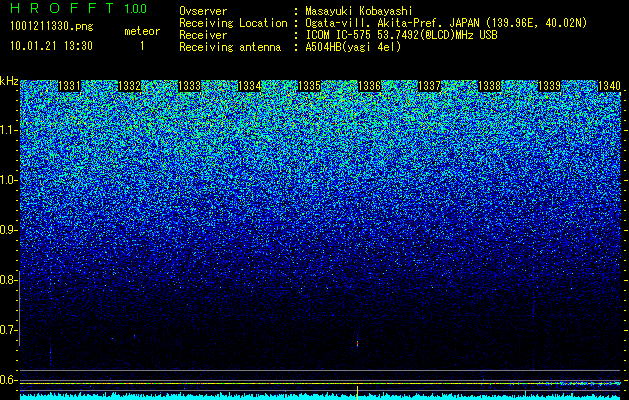Click the date stamp 10.01.21 13:30

tap(51, 46)
